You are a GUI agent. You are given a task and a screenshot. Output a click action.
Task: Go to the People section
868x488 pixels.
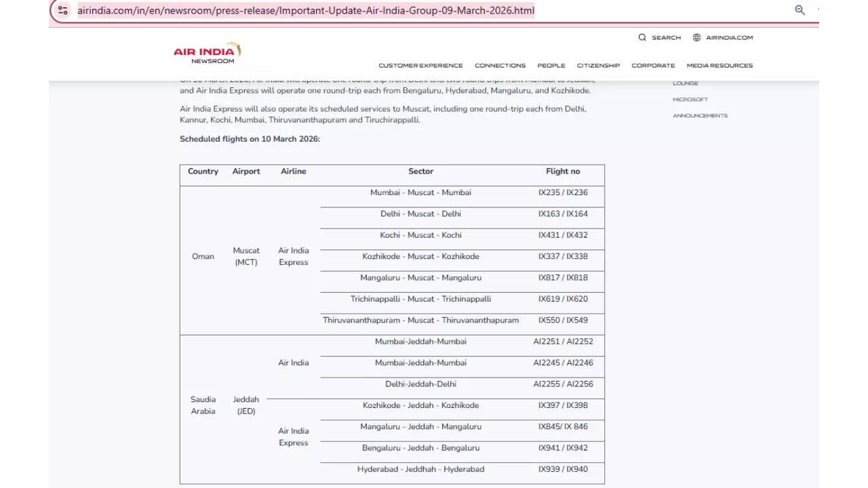click(x=551, y=66)
